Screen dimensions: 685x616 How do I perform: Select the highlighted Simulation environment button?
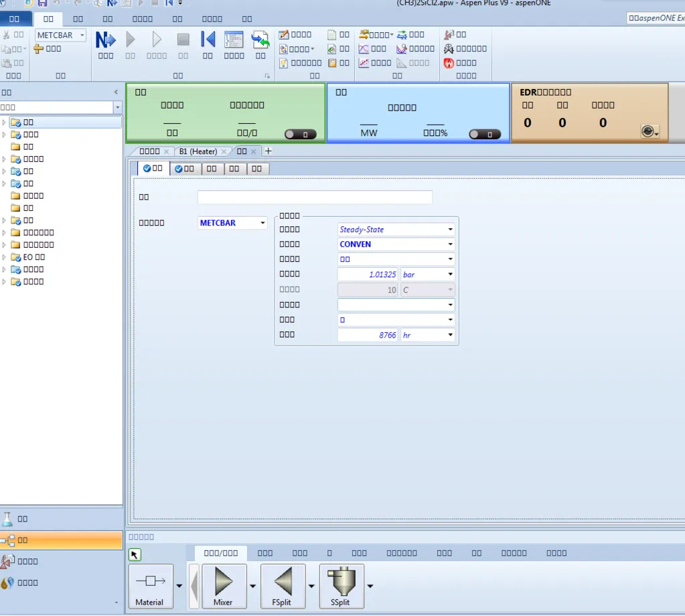pos(61,540)
